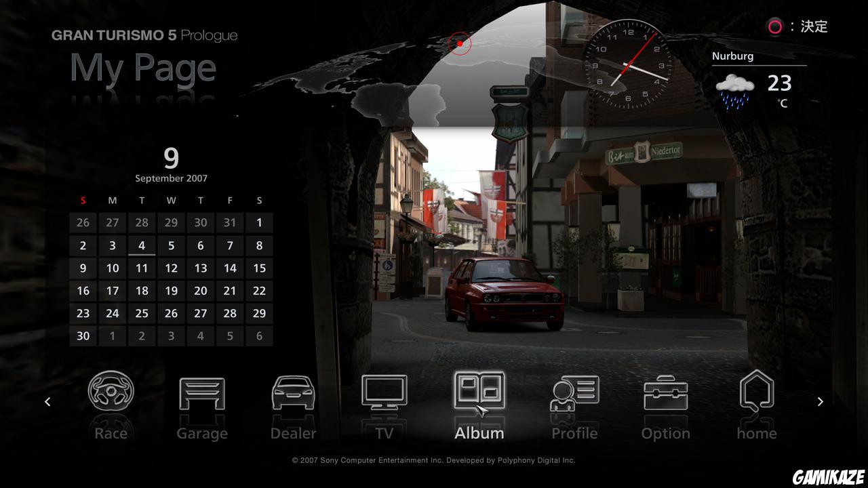Select September 9 on the calendar
Screen dimensions: 868x488
[x=83, y=268]
